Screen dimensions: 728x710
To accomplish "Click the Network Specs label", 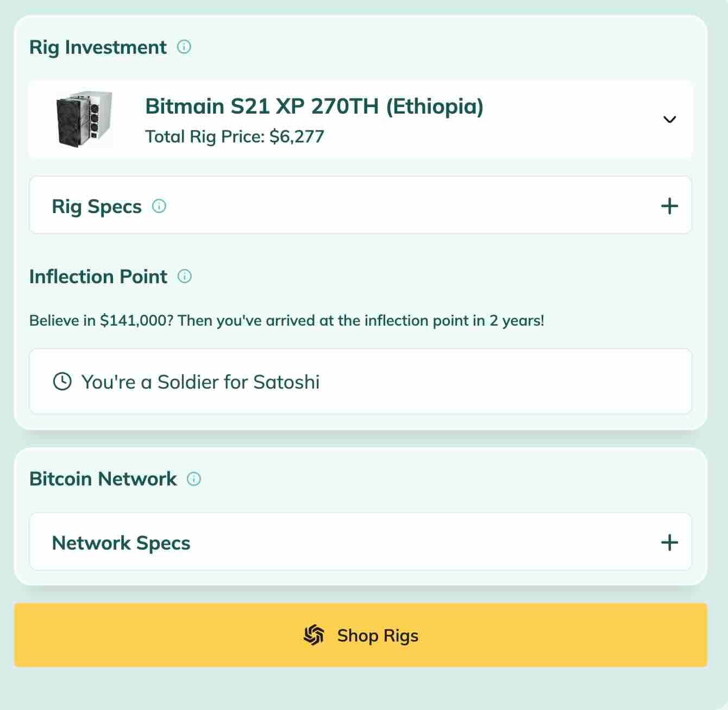I will pyautogui.click(x=121, y=543).
